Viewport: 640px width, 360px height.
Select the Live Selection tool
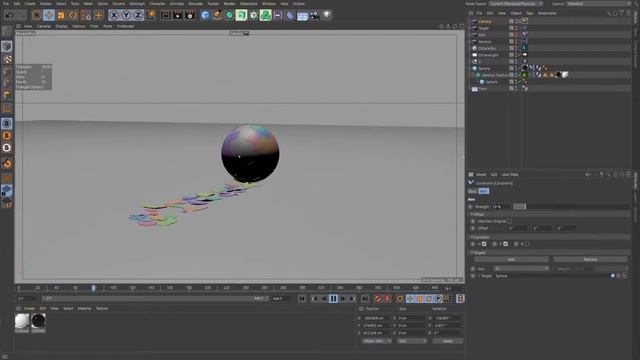coord(36,16)
